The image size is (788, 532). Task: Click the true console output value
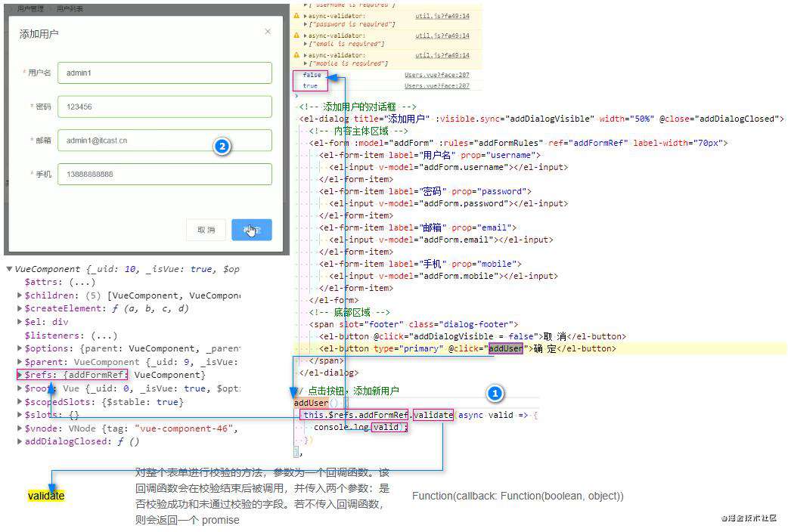pyautogui.click(x=310, y=86)
